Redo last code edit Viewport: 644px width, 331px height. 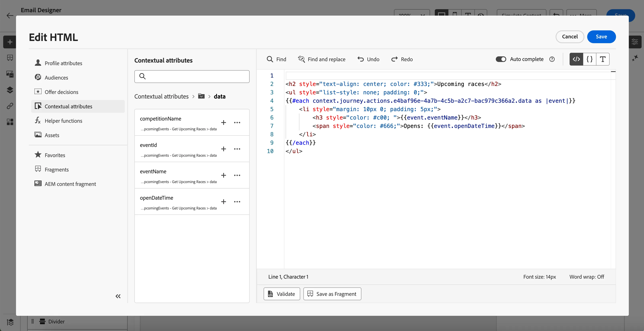pyautogui.click(x=402, y=59)
